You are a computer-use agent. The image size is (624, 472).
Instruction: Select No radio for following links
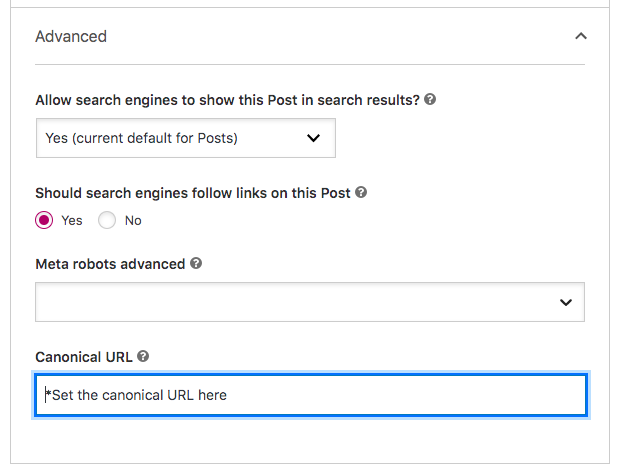click(x=107, y=220)
